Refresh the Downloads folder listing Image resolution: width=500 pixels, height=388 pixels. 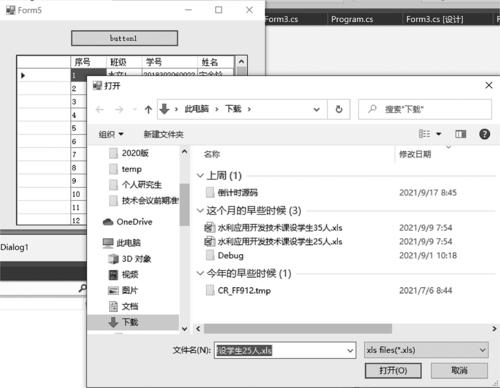pos(339,109)
